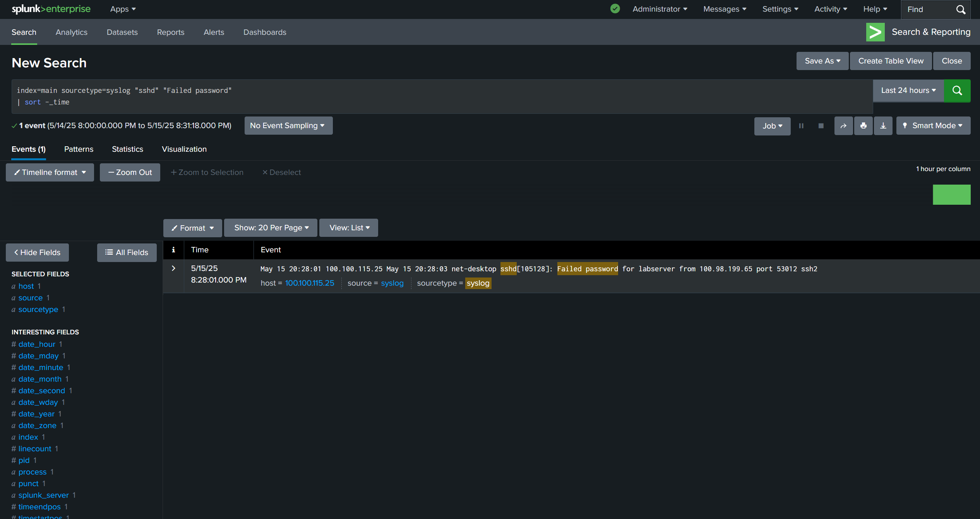Switch to the Statistics tab
This screenshot has height=519, width=980.
(x=127, y=149)
